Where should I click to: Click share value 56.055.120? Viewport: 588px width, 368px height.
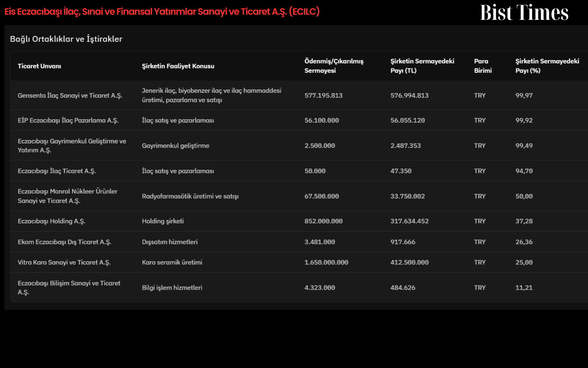click(408, 120)
